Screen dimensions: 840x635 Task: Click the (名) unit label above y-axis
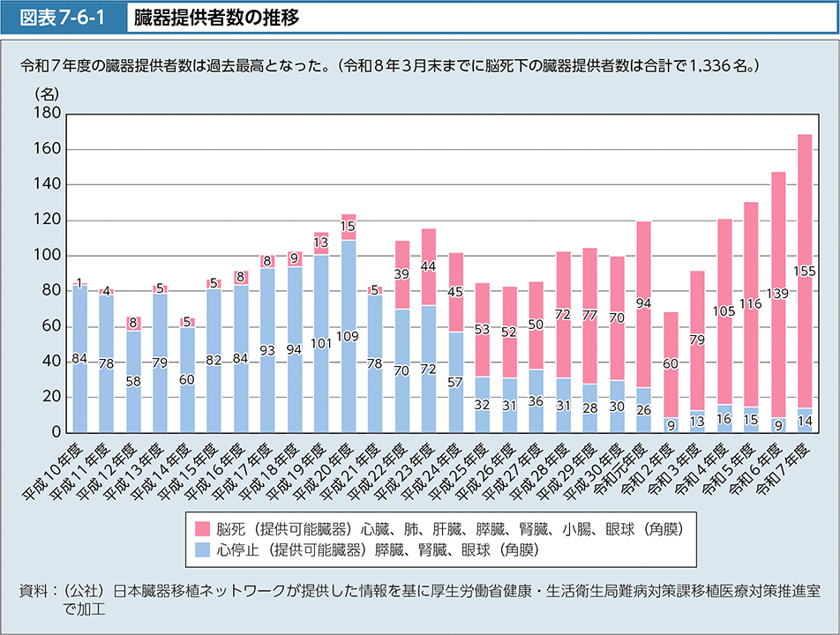coord(47,94)
